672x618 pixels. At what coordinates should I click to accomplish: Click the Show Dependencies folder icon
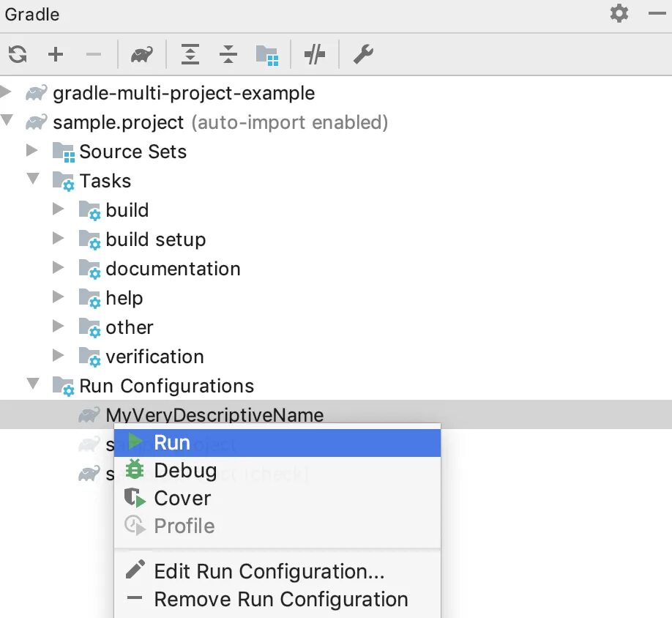tap(266, 54)
